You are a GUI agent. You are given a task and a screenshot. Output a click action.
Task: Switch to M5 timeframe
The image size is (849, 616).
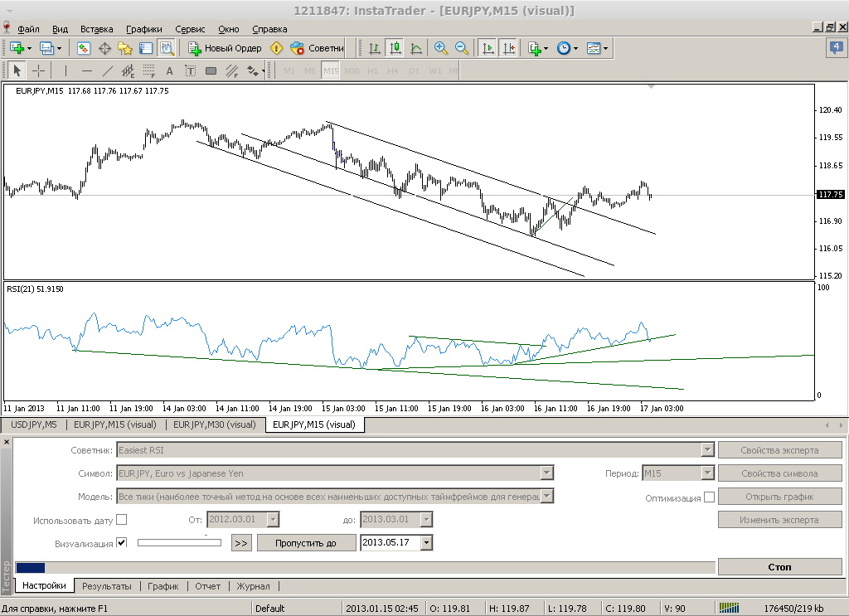310,70
